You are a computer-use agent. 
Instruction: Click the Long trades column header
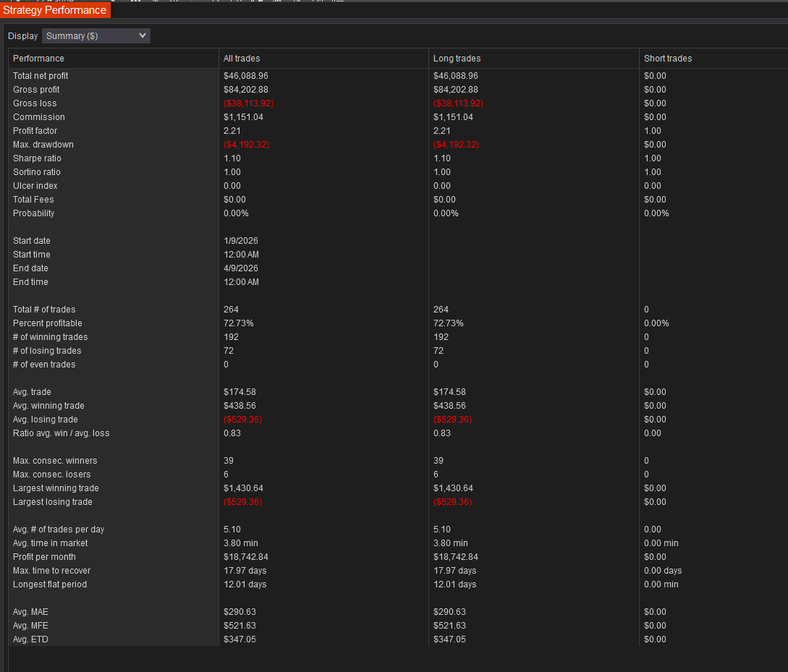pyautogui.click(x=457, y=59)
